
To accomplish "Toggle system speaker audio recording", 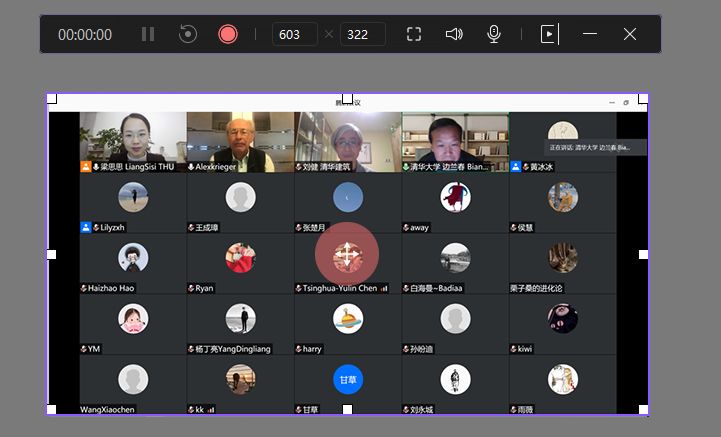I will coord(454,34).
